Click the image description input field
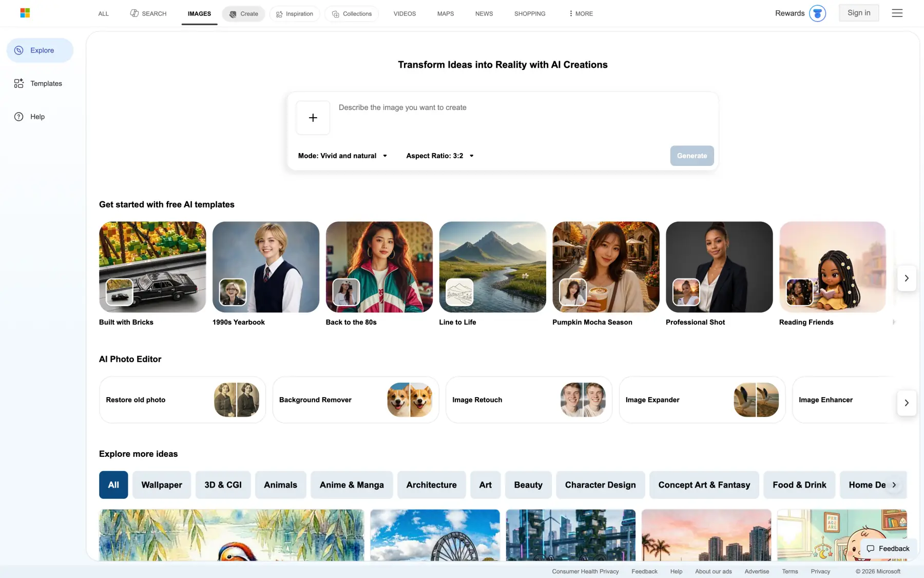The width and height of the screenshot is (924, 578). coord(524,117)
